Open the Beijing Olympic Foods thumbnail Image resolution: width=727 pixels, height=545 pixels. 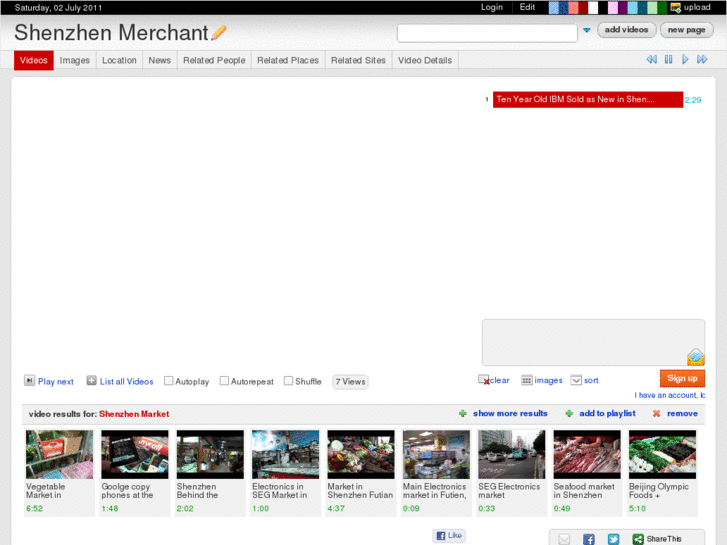click(x=662, y=455)
